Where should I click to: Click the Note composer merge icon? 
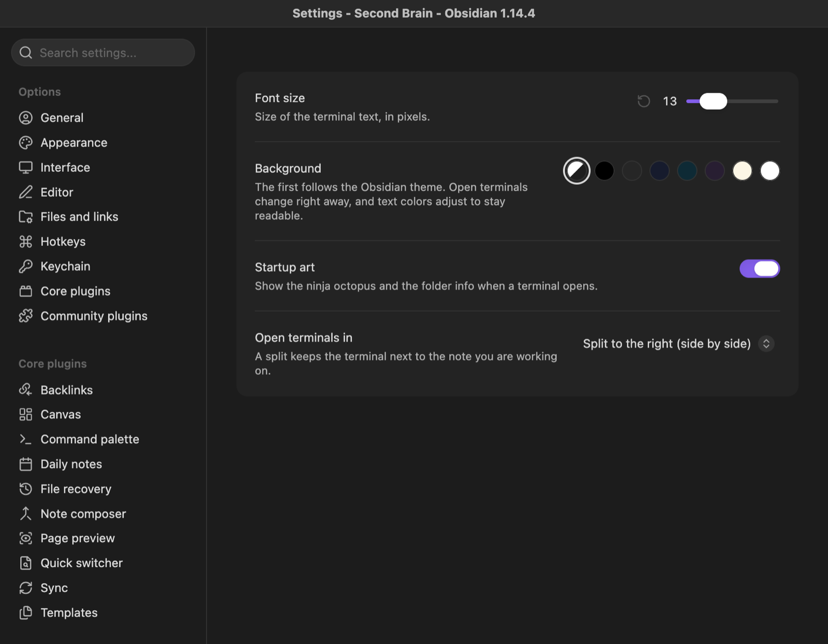[x=25, y=514]
